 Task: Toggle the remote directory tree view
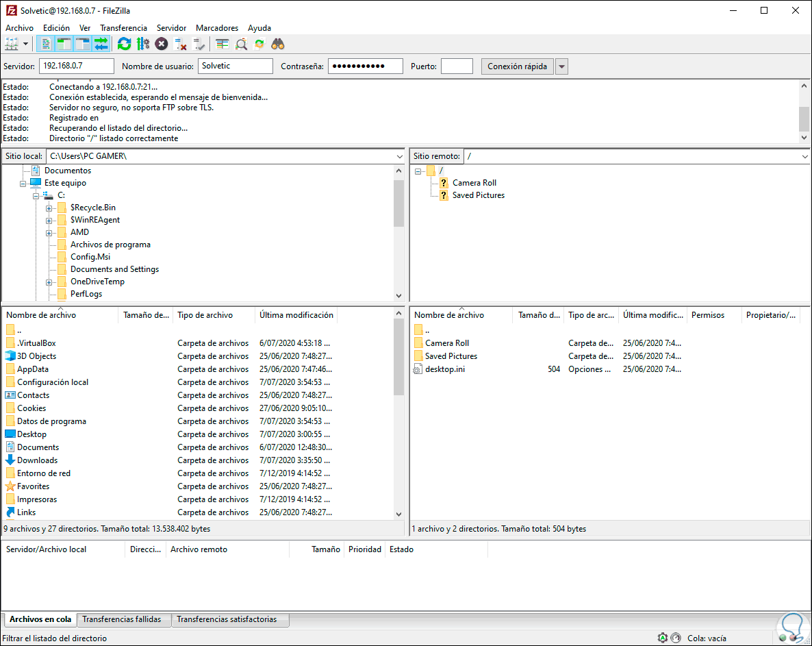83,44
